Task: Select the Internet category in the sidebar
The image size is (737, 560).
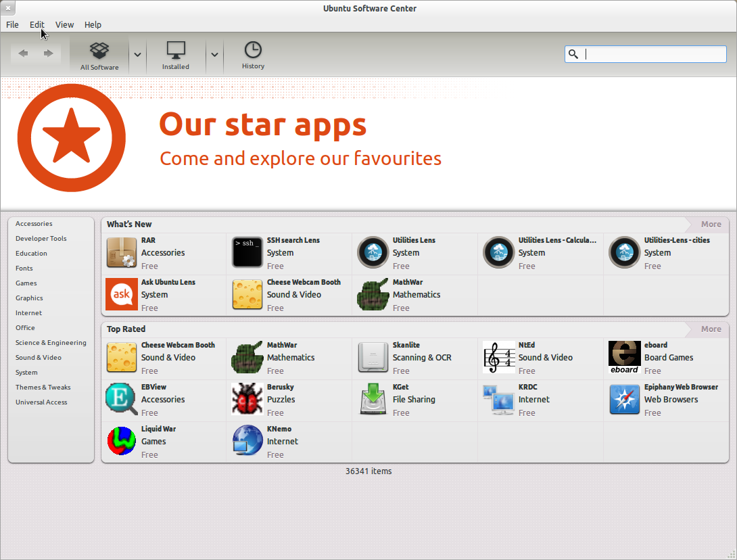Action: point(28,313)
